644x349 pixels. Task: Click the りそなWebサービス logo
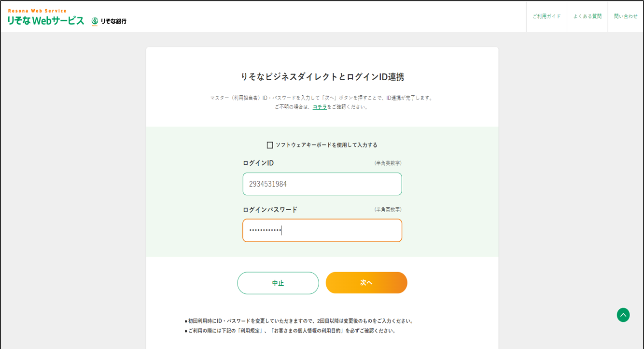46,17
